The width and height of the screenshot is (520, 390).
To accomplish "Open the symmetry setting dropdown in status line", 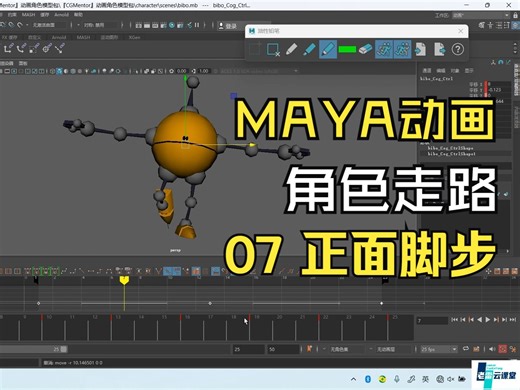I will tap(99, 25).
